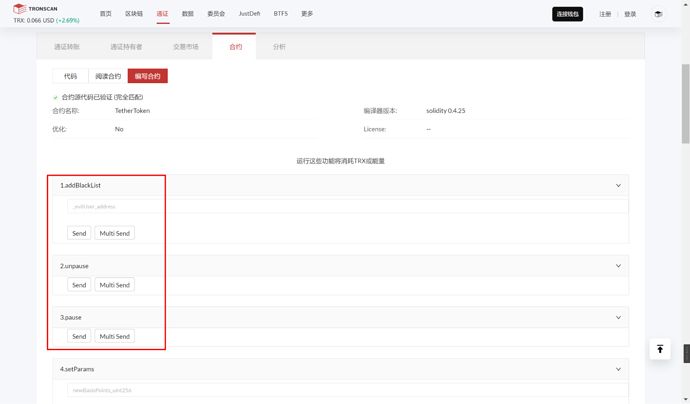Viewport: 690px width, 404px height.
Task: Open the BTFS menu item
Action: coord(280,14)
